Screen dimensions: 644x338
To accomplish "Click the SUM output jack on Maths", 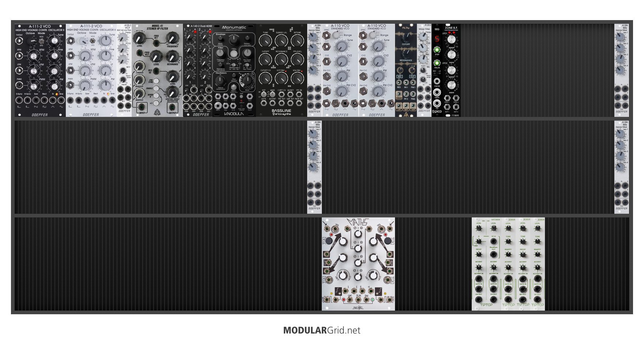I will [x=358, y=300].
